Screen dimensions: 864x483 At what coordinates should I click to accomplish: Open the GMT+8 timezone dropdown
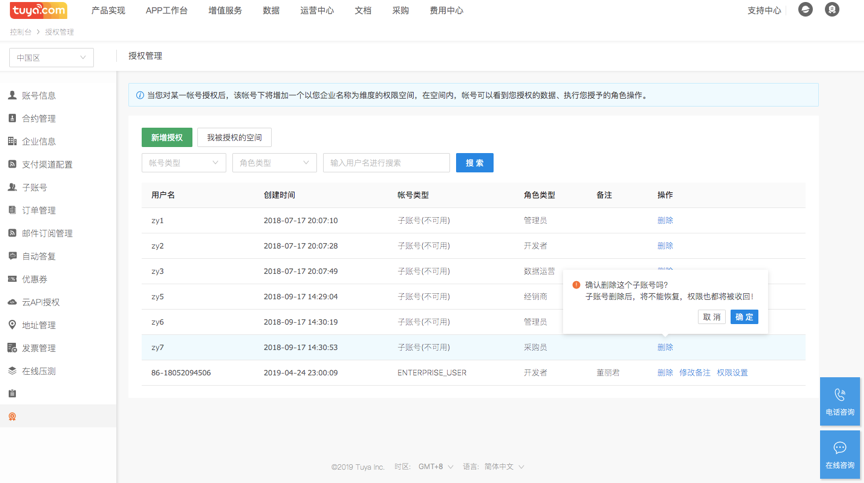point(435,466)
